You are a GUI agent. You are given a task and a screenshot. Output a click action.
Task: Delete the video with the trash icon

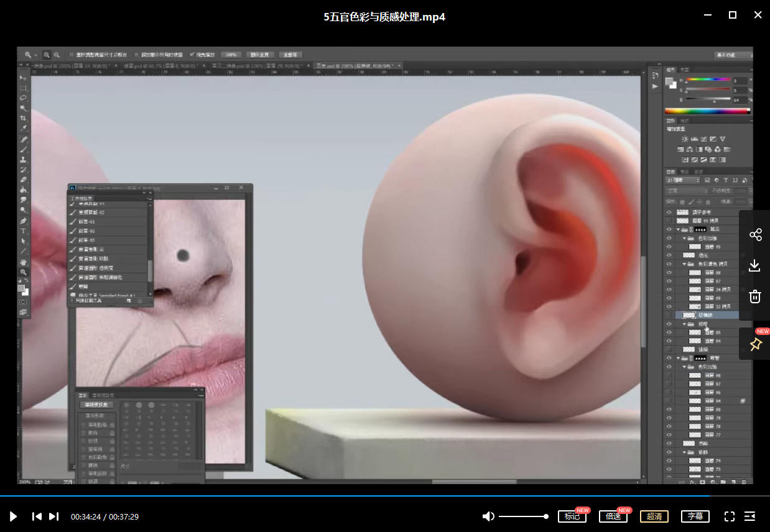tap(755, 296)
